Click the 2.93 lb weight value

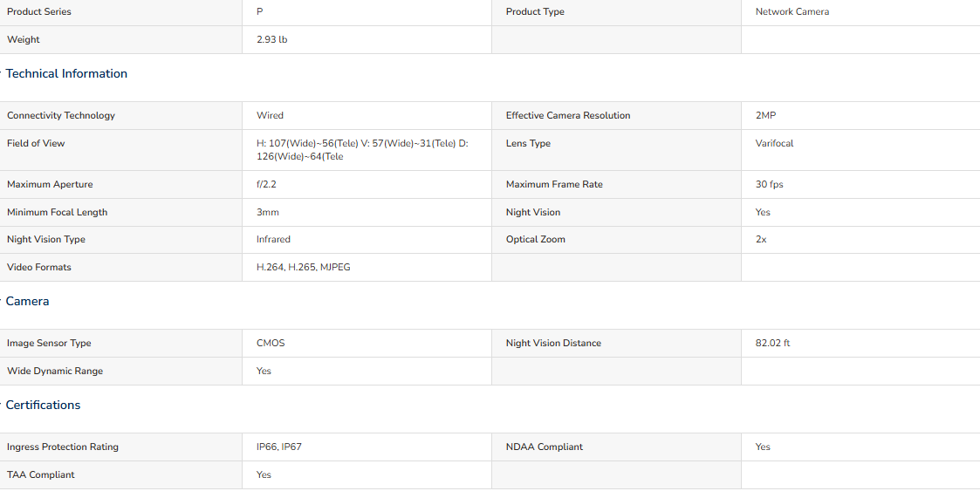click(x=272, y=39)
